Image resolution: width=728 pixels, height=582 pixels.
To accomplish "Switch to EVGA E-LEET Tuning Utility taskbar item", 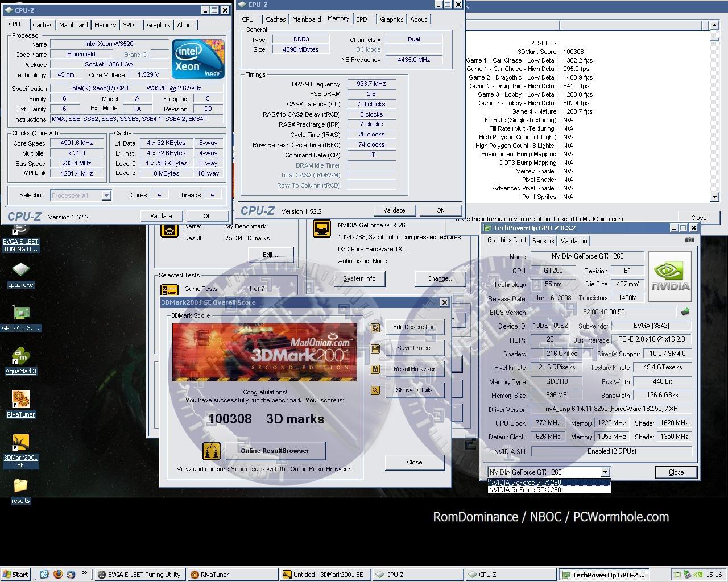I will pyautogui.click(x=139, y=575).
